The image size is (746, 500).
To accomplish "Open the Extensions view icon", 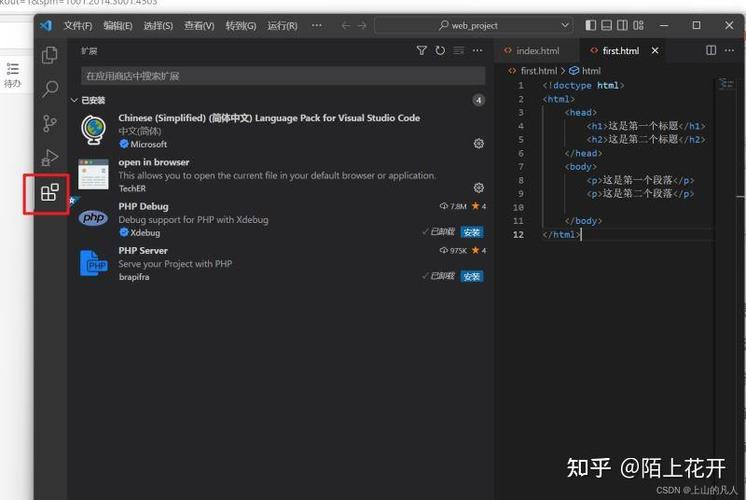I will click(x=49, y=193).
